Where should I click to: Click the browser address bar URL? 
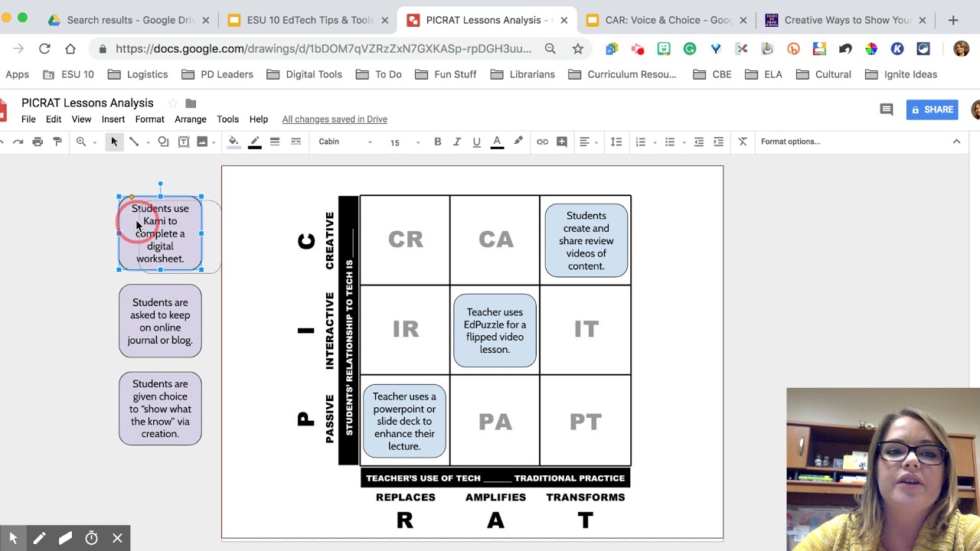323,49
